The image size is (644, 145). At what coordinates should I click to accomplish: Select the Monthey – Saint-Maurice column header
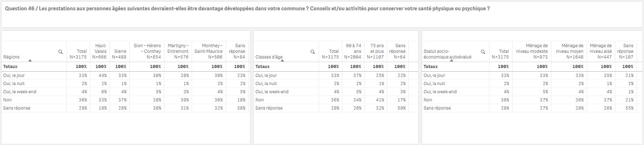coord(209,51)
